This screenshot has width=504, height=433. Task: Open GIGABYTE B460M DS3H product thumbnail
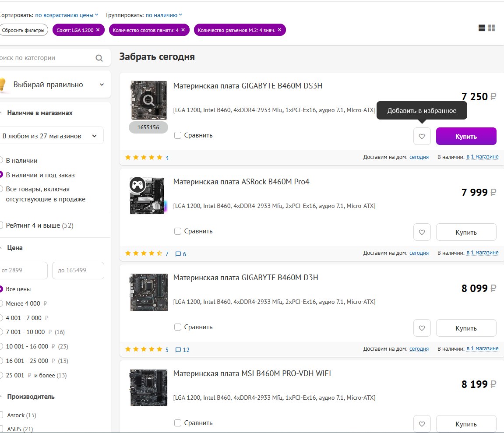[x=148, y=100]
